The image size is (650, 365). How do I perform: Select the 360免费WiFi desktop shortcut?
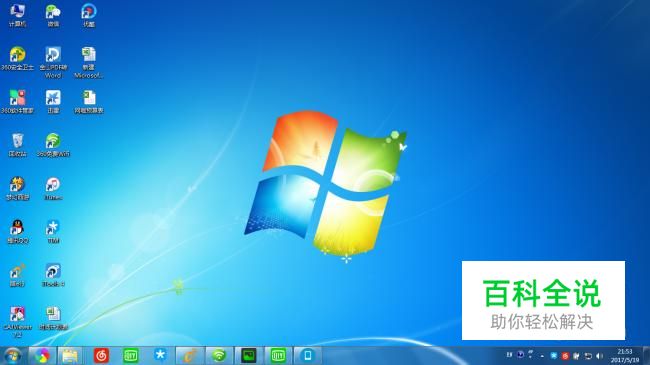tap(53, 145)
